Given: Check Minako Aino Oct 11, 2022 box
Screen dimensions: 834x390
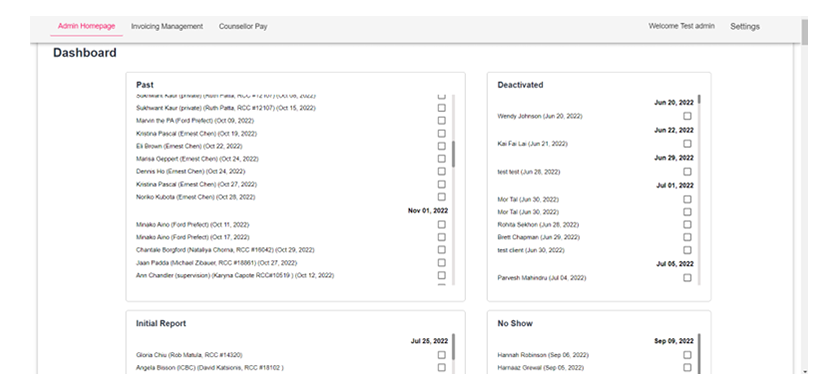Looking at the screenshot, I should 441,225.
